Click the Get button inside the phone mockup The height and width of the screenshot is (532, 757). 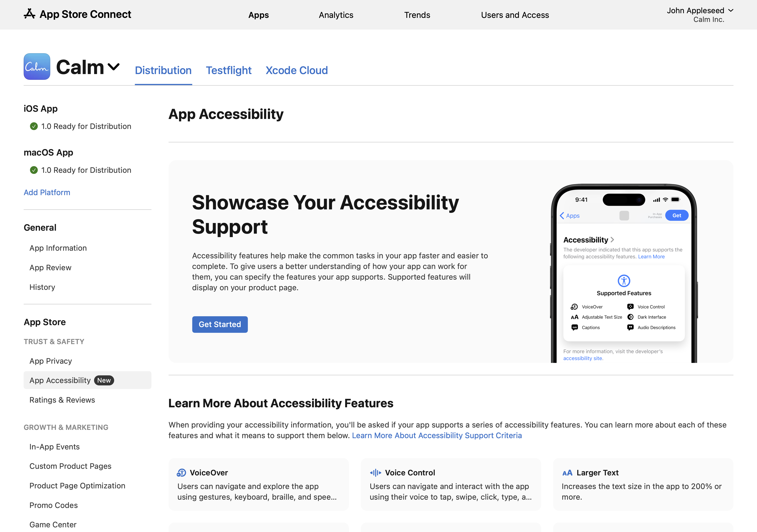(677, 215)
